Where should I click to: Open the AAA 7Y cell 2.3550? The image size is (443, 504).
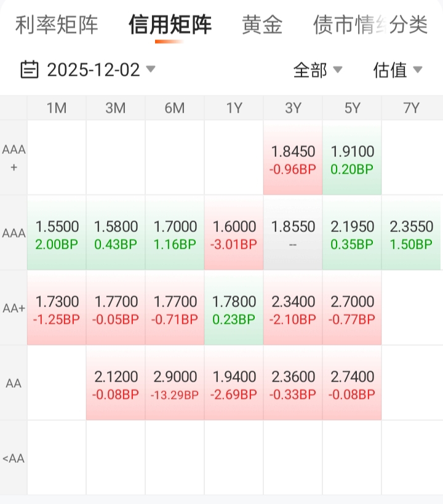click(411, 234)
